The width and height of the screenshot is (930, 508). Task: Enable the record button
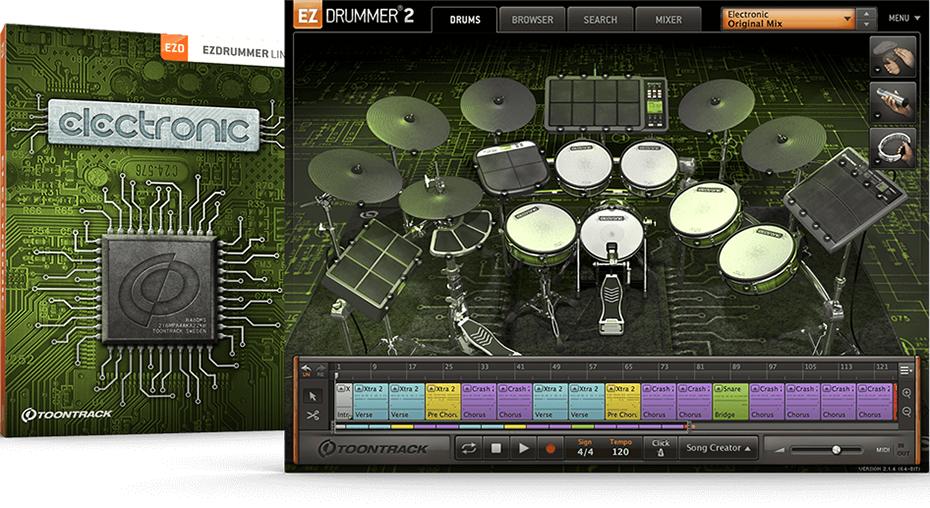549,449
